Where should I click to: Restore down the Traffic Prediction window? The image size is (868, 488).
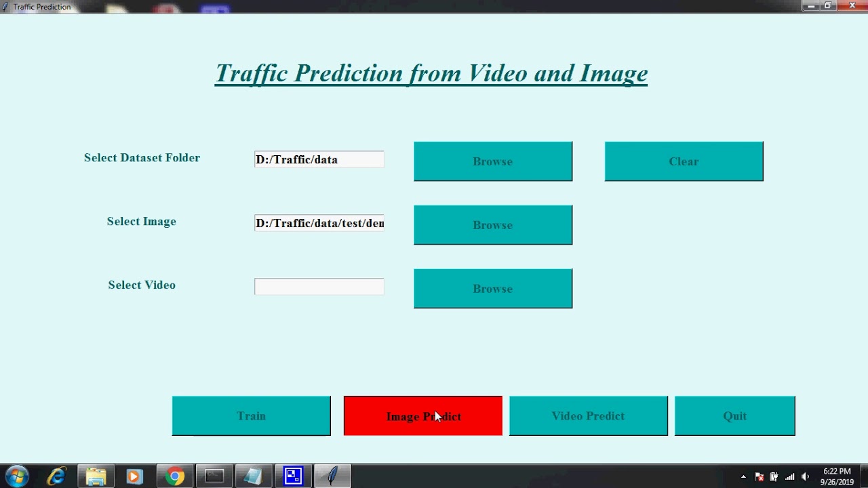tap(828, 6)
